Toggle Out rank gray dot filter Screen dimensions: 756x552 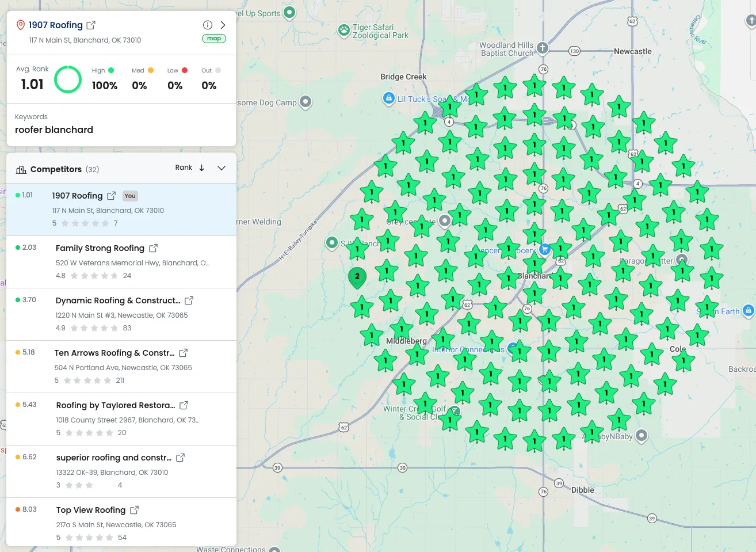coord(218,70)
